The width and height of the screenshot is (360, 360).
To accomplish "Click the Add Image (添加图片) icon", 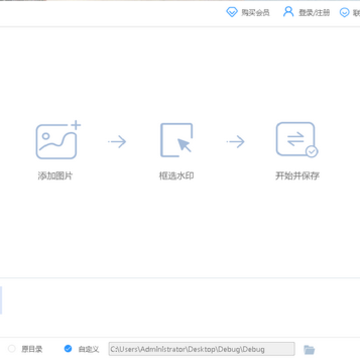I will pos(58,140).
